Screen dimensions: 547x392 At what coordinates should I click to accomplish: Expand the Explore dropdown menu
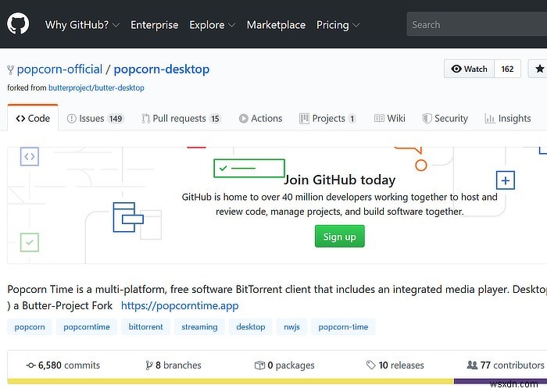[x=212, y=25]
